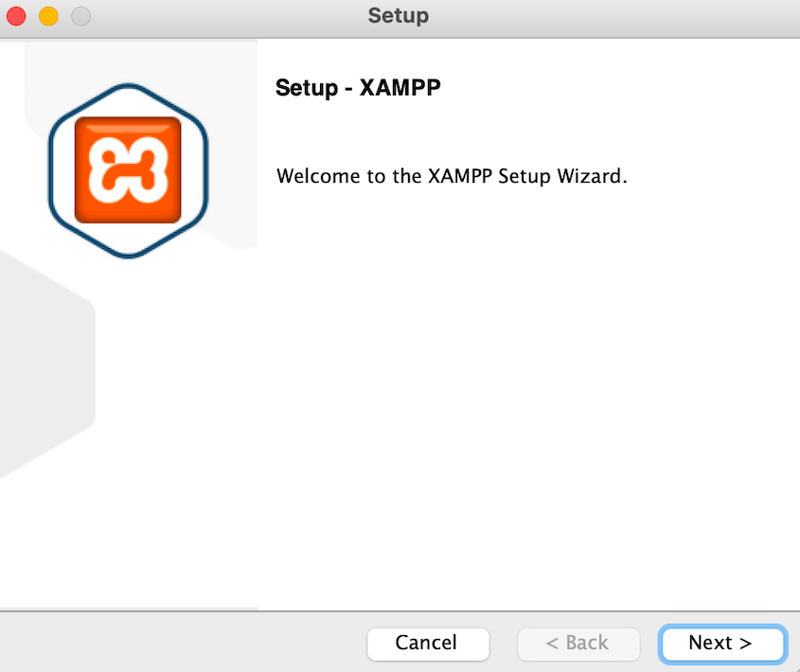Click the Setup title bar text

[399, 16]
